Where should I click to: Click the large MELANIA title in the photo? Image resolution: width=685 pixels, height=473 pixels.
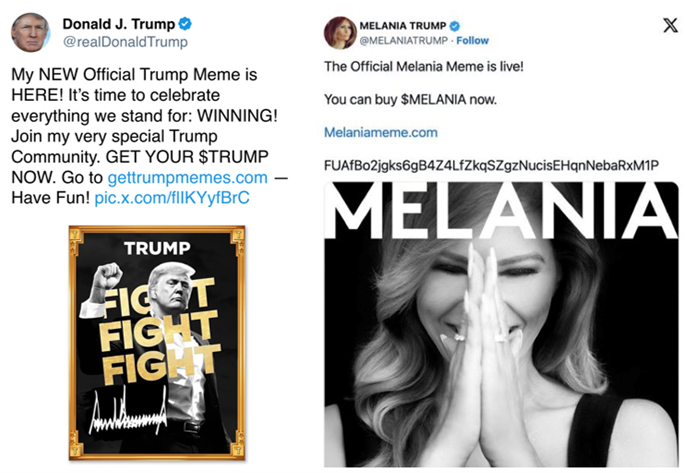coord(503,211)
